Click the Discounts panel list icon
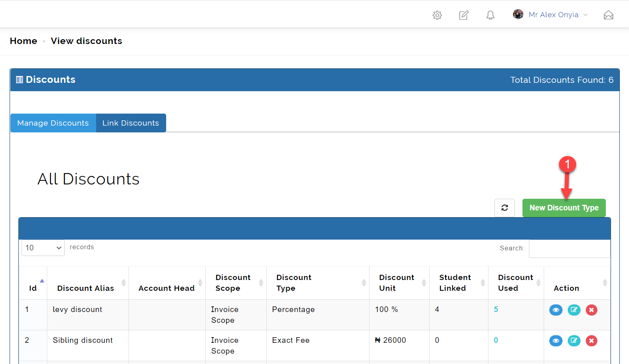 tap(19, 80)
